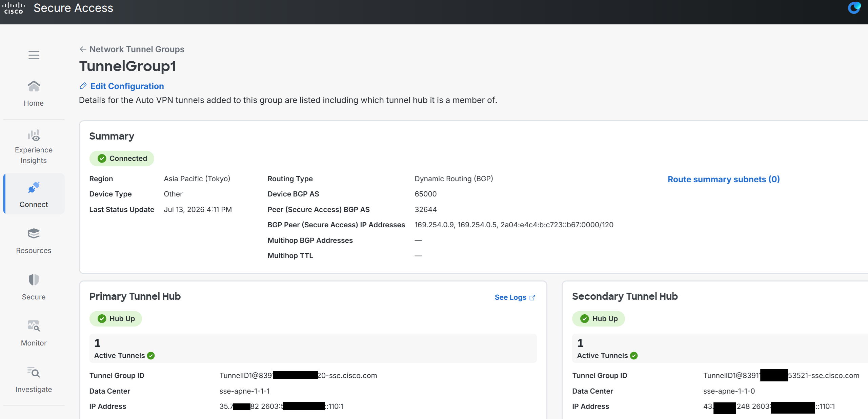This screenshot has height=419, width=868.
Task: Click the Cisco logo
Action: coord(14,8)
